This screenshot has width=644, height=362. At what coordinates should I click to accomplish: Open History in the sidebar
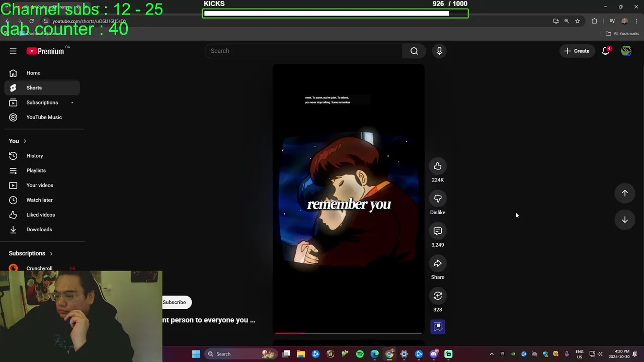click(x=42, y=156)
